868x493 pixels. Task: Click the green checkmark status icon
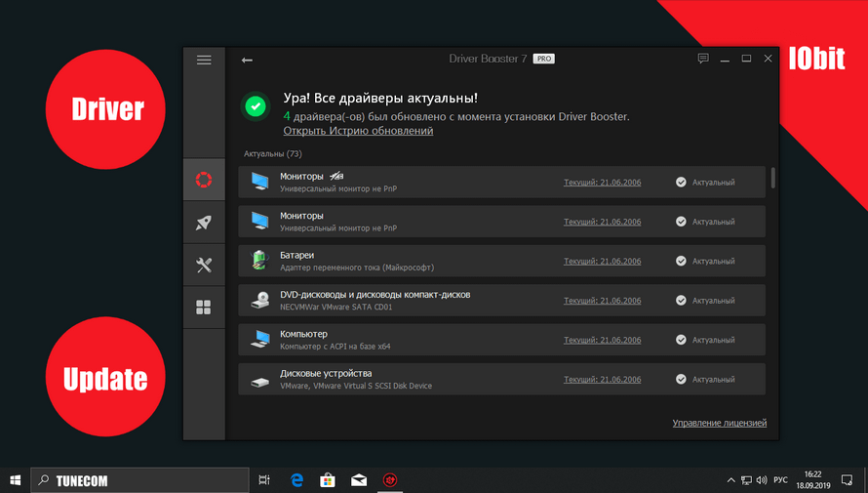tap(256, 105)
